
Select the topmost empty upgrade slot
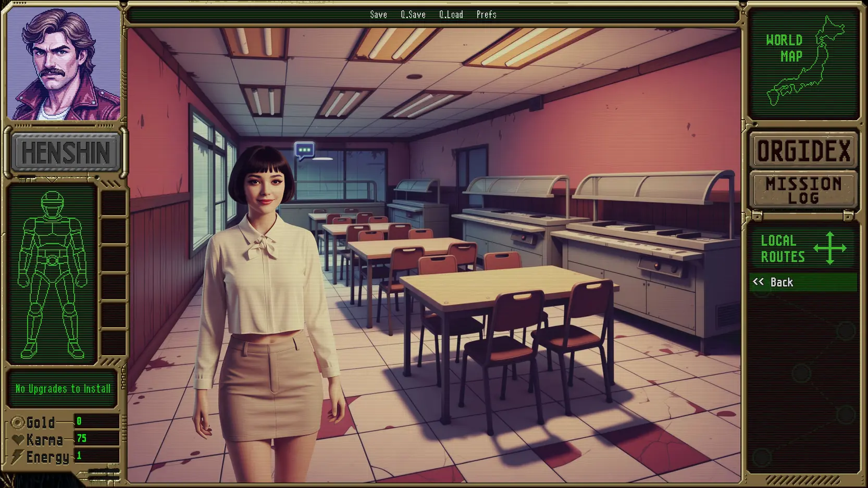113,203
